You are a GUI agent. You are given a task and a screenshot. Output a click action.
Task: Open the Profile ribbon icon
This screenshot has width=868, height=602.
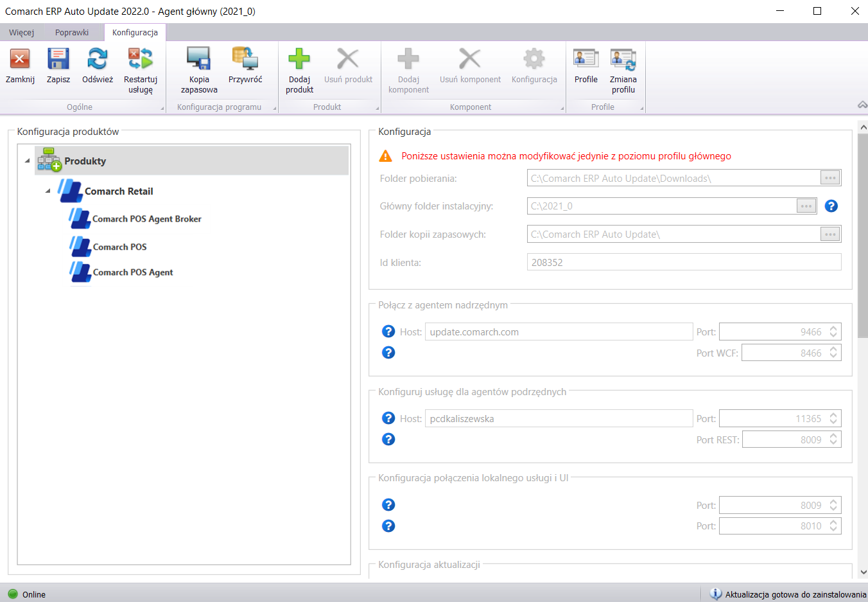coord(586,59)
